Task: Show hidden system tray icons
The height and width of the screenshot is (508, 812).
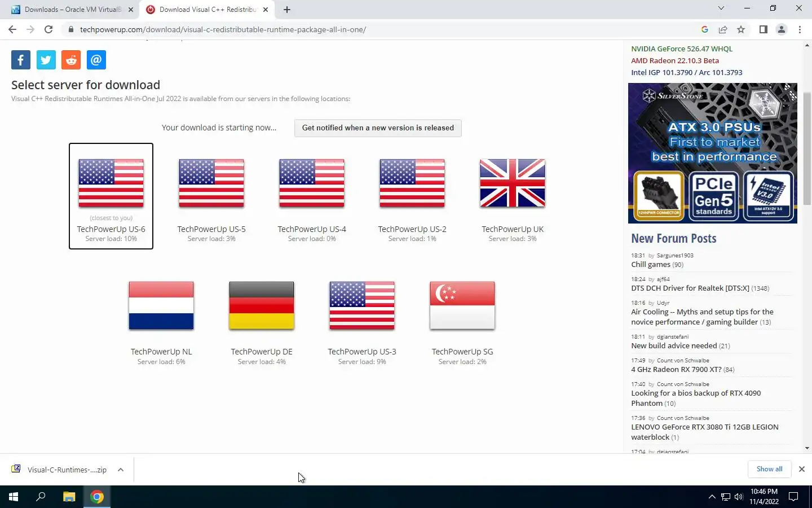Action: point(712,497)
